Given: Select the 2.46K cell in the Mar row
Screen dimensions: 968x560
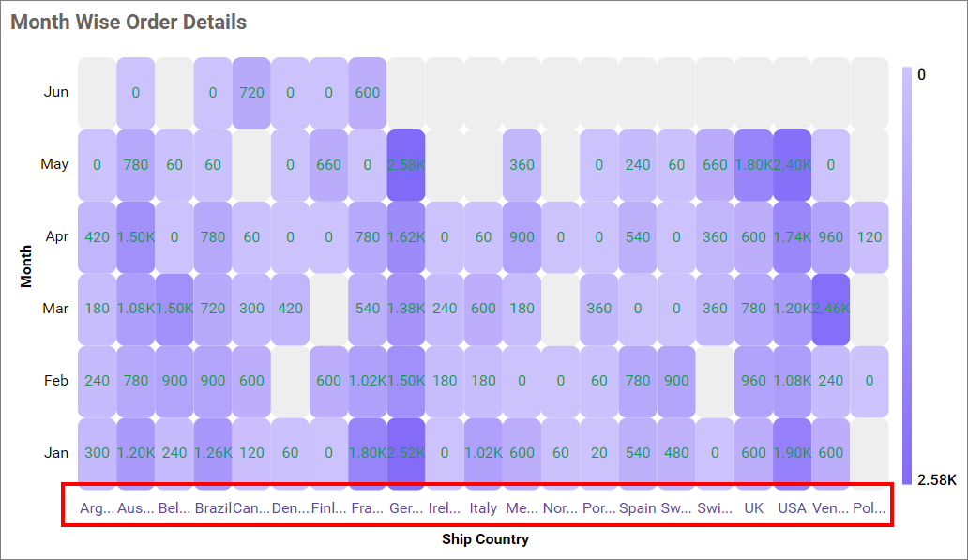Looking at the screenshot, I should [x=831, y=309].
